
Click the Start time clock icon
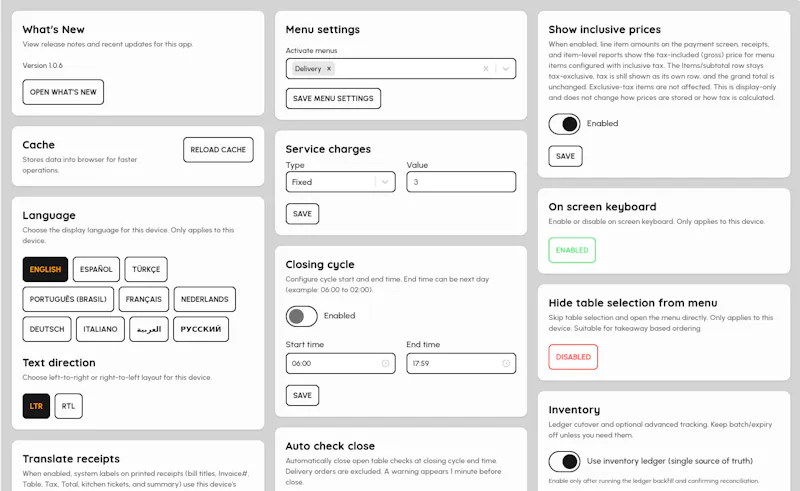click(x=385, y=363)
